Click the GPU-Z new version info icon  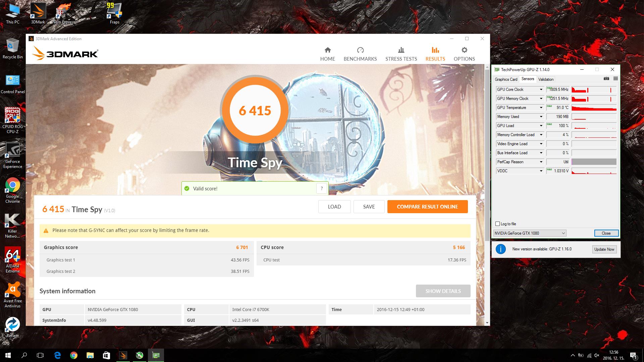(x=501, y=249)
